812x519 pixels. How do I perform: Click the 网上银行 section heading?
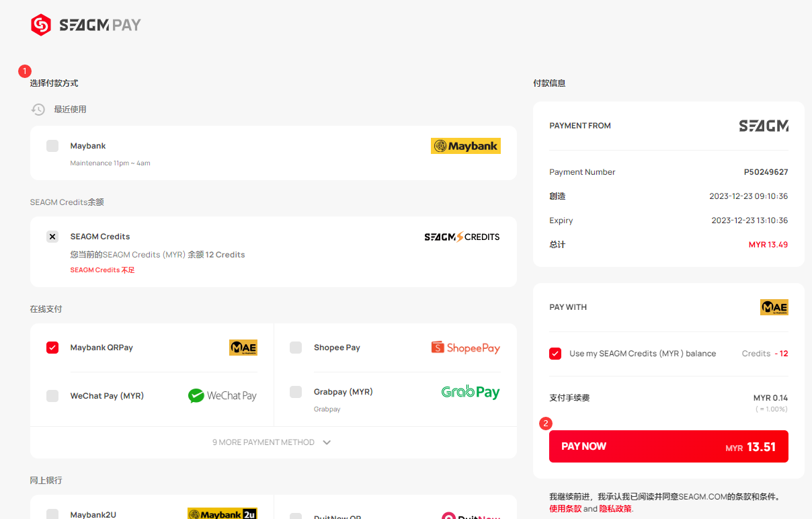[x=46, y=481]
